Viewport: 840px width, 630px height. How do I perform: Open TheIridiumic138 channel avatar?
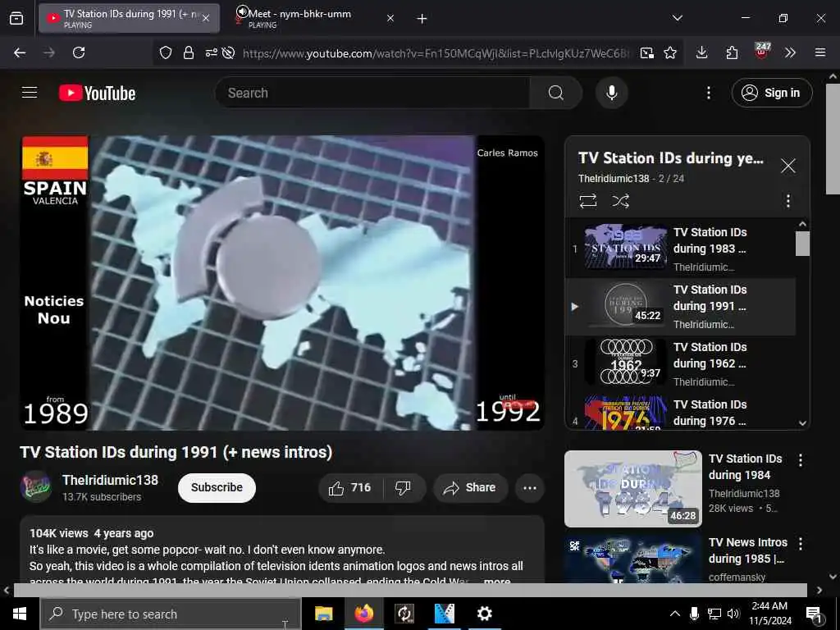click(x=36, y=486)
